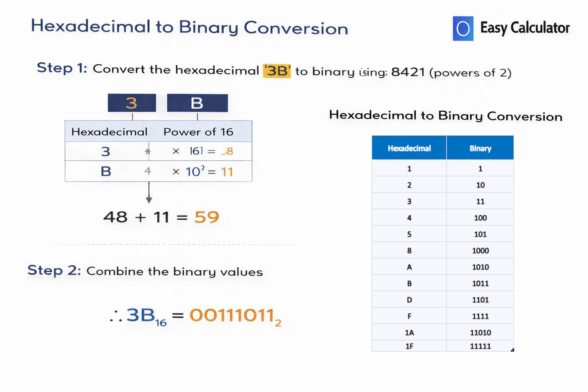This screenshot has height=392, width=588.
Task: Click the downward arrow below the table
Action: tap(149, 195)
